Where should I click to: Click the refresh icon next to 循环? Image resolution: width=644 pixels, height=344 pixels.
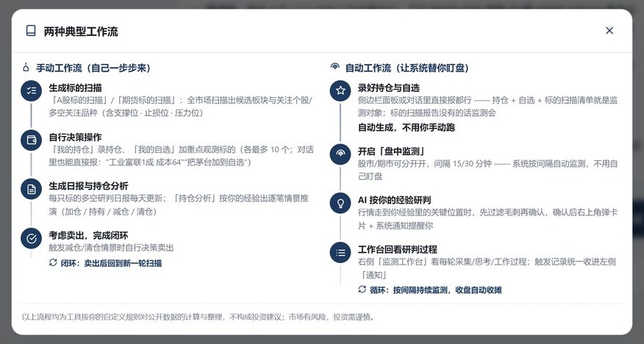click(x=362, y=290)
